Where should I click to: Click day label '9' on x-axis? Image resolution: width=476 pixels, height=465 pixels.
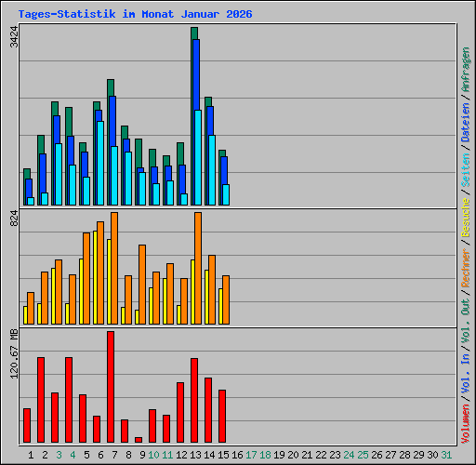(142, 455)
